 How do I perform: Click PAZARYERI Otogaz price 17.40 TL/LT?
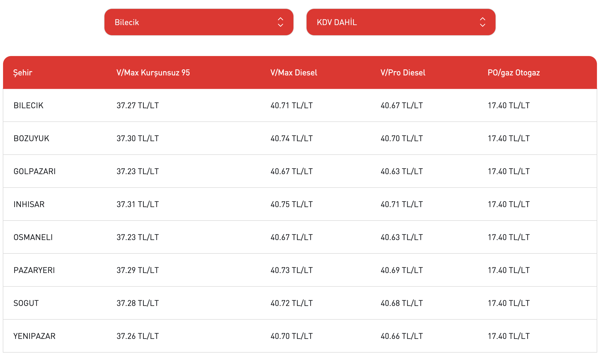coord(509,270)
